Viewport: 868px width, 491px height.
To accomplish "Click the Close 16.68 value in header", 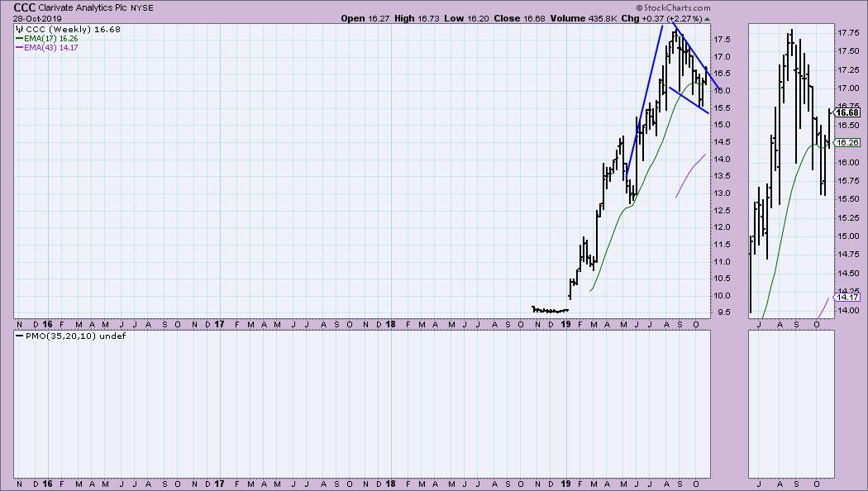I will 519,18.
